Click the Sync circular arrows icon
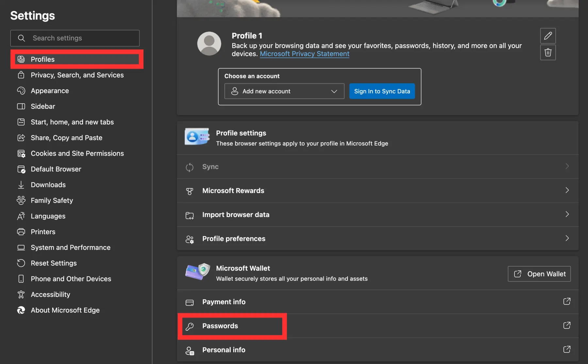 click(189, 167)
